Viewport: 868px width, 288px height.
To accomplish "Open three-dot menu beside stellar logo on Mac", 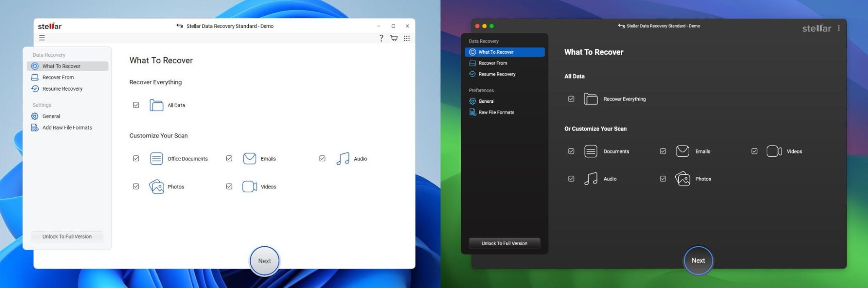I will tap(838, 28).
